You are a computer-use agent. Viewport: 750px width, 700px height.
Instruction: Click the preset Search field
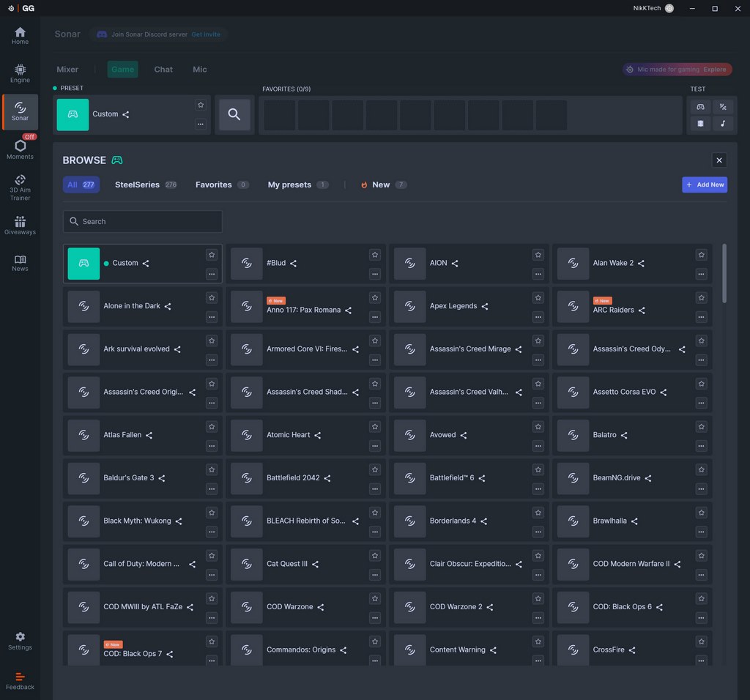coord(143,221)
